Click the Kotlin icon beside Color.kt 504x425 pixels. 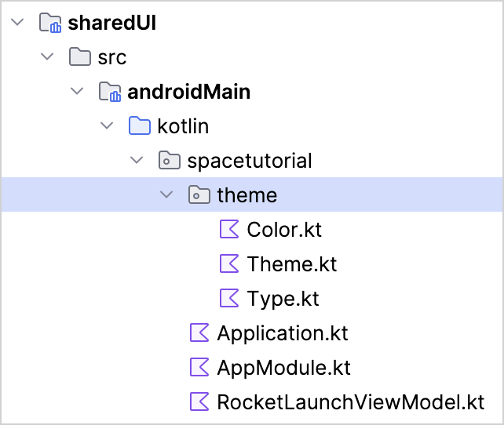point(229,229)
